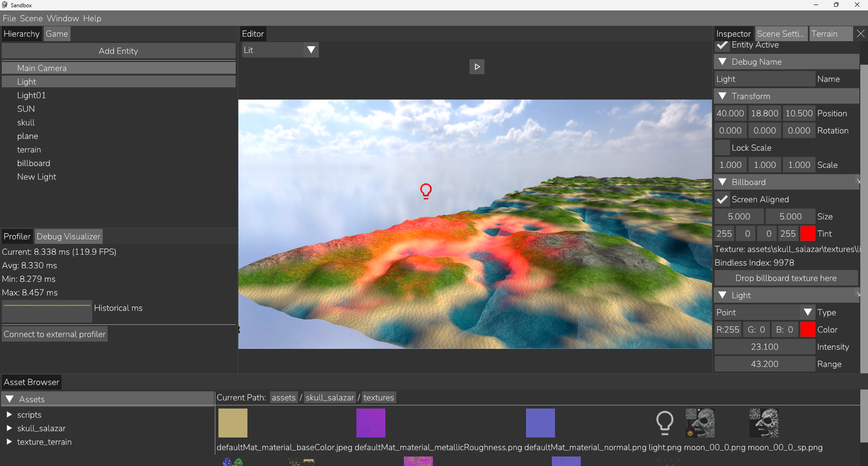Toggle the Entity Active checkbox
Viewport: 868px width, 466px height.
[x=722, y=45]
